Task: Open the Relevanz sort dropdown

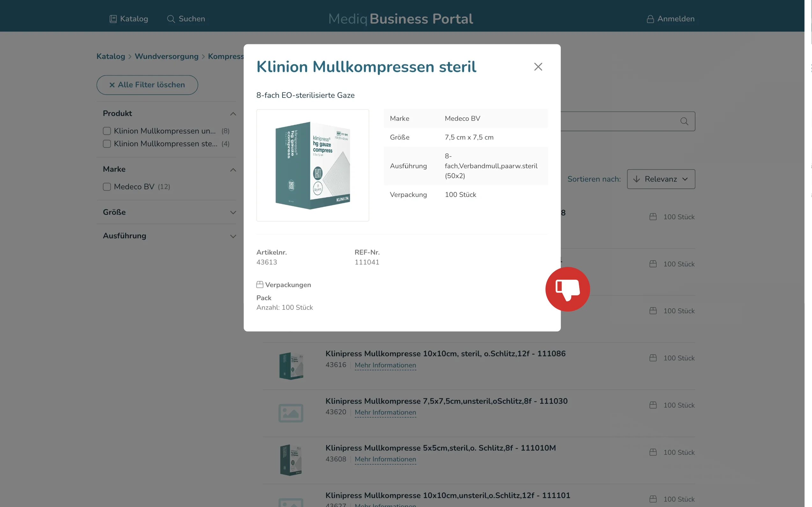Action: pyautogui.click(x=661, y=179)
